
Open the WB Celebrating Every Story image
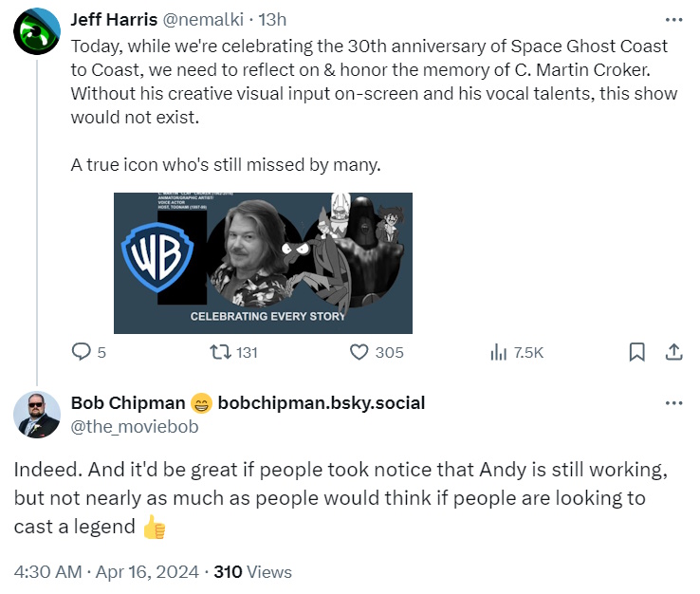(263, 263)
